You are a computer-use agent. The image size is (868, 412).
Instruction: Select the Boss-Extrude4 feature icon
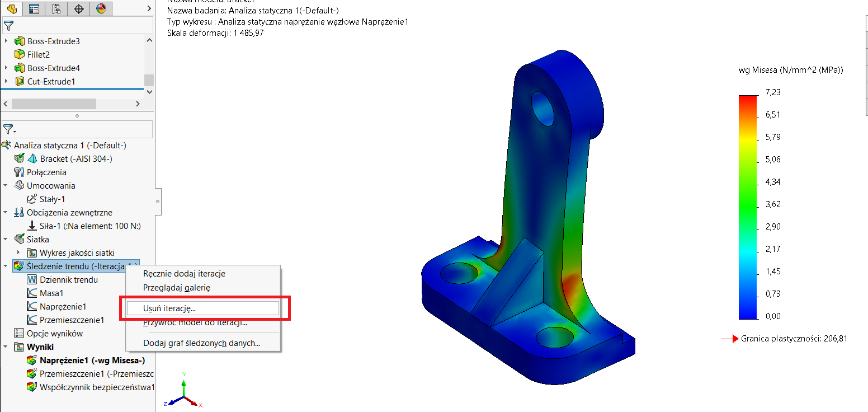pyautogui.click(x=19, y=68)
